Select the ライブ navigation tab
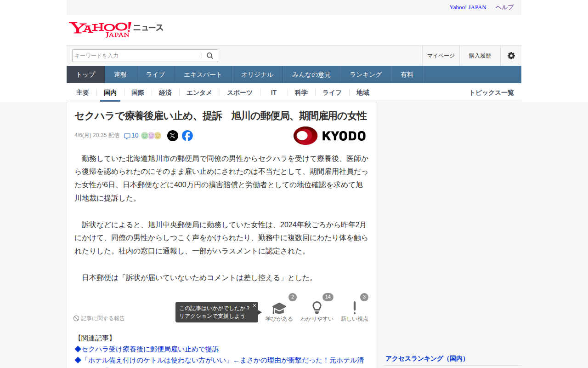Screen dimensions: 588x368 point(155,75)
